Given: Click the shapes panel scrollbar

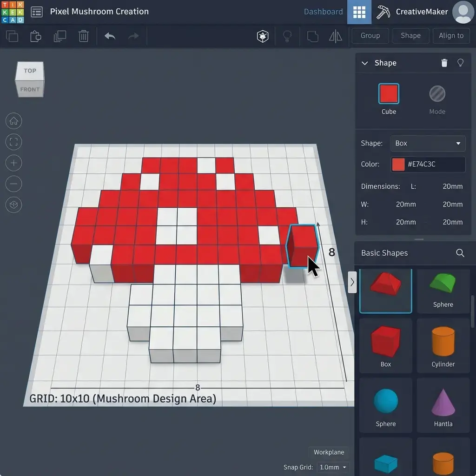Looking at the screenshot, I should point(473,311).
